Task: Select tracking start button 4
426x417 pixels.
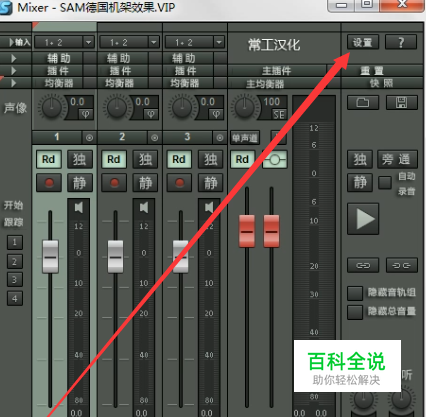Action: (15, 299)
